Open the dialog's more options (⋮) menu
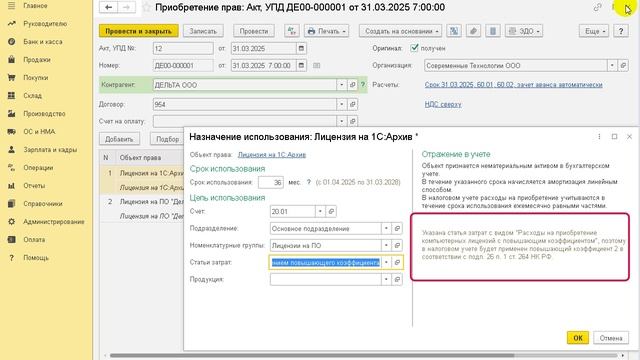This screenshot has width=640, height=360. point(599,137)
